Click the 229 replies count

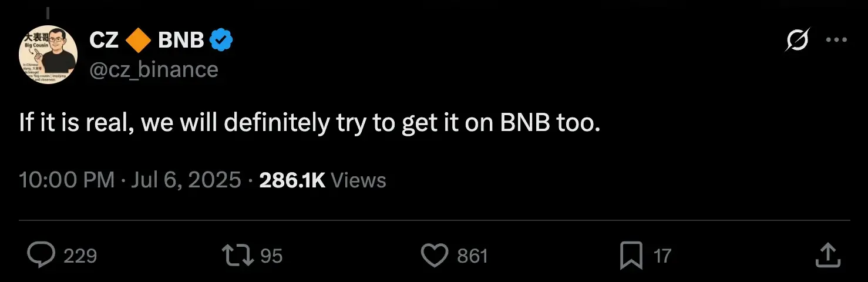point(80,256)
